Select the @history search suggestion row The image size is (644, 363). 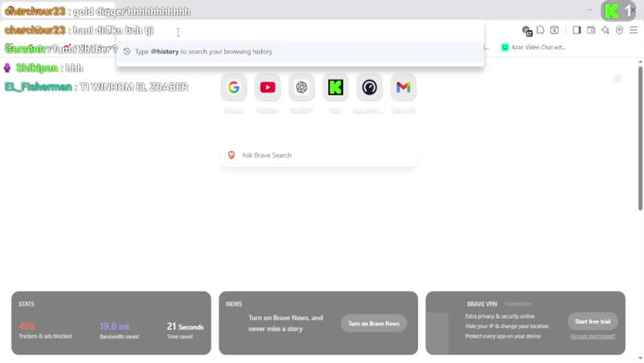300,51
